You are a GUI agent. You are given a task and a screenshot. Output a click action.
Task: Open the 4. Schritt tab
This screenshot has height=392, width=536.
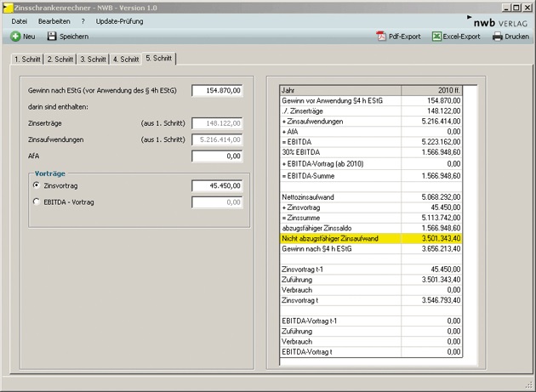point(125,60)
